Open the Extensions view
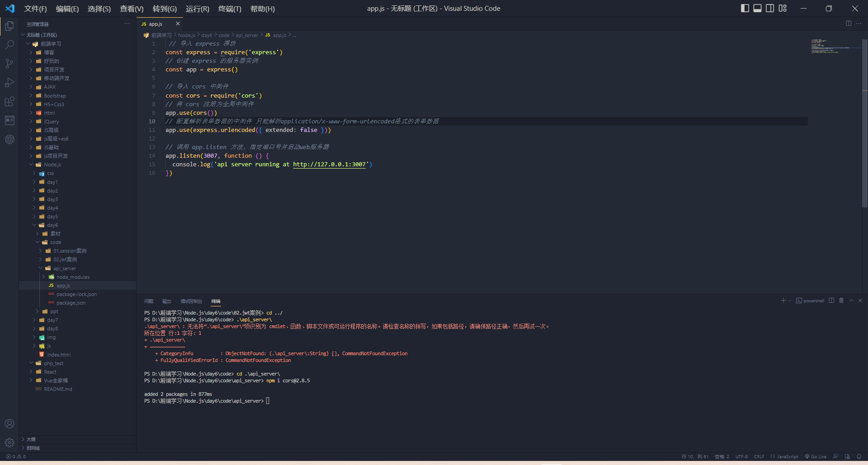The height and width of the screenshot is (465, 868). pos(9,102)
